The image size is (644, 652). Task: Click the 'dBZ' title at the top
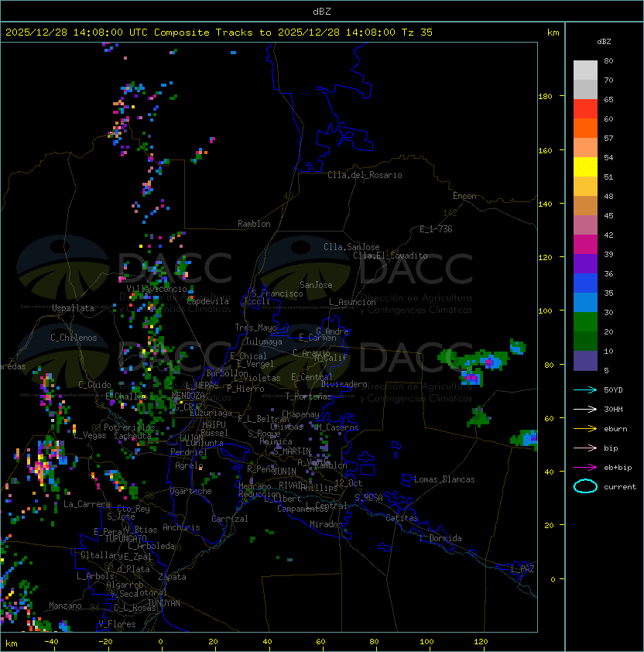[x=322, y=12]
